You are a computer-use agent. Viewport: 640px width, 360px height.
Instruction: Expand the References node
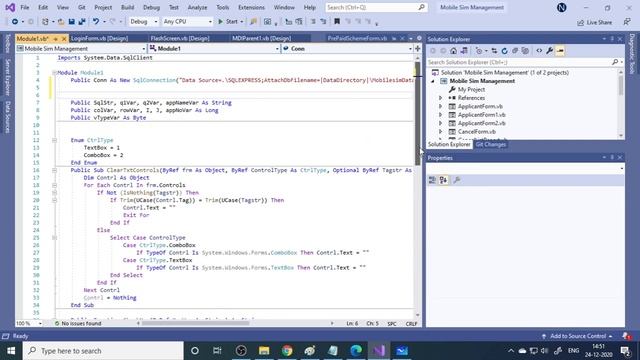tap(440, 98)
